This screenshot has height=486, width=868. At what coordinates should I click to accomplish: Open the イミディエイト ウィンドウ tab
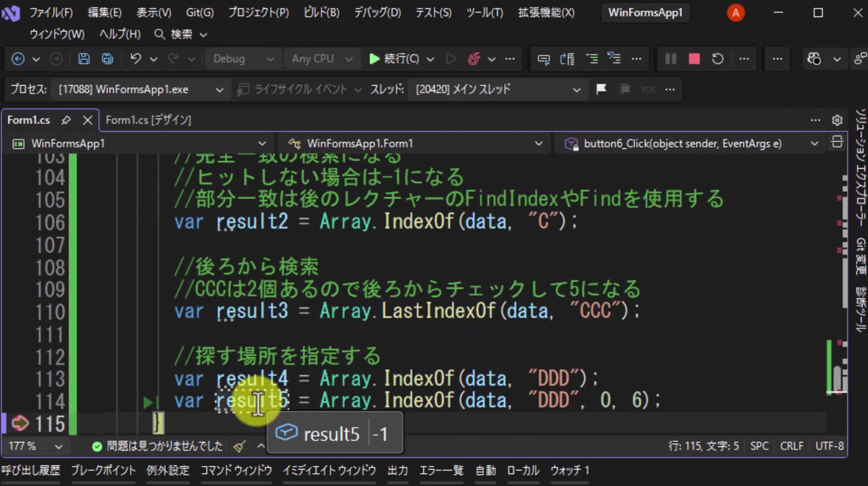(x=330, y=471)
